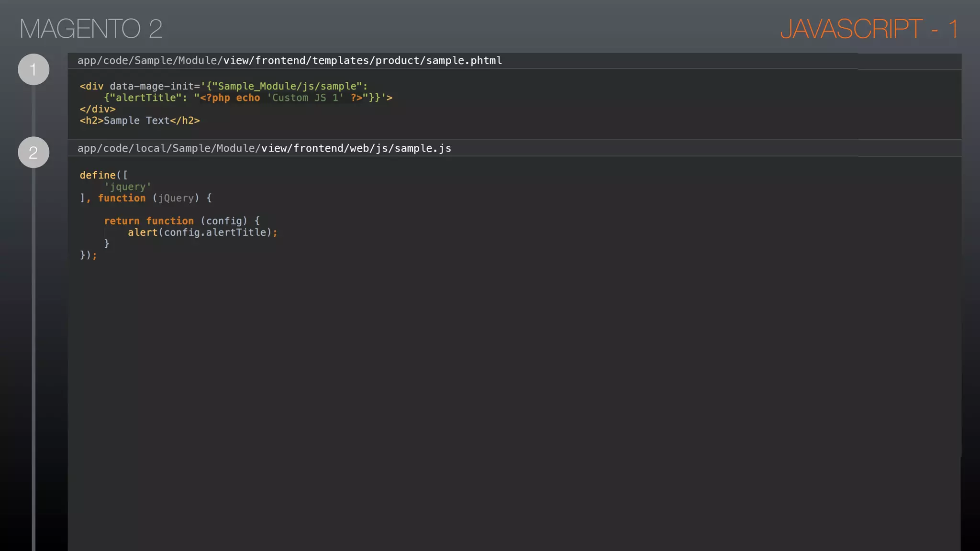
Task: Click the sample.phtml file path header
Action: [x=290, y=61]
